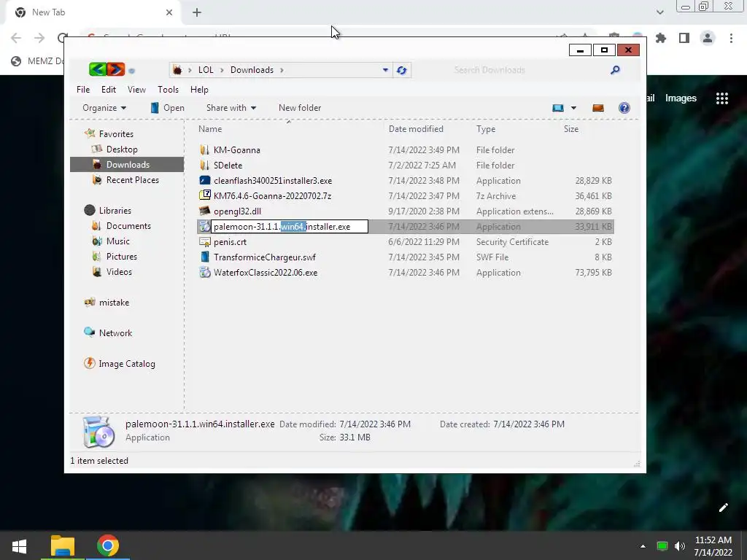Click the Open toolbar button
This screenshot has width=747, height=560.
pos(167,108)
